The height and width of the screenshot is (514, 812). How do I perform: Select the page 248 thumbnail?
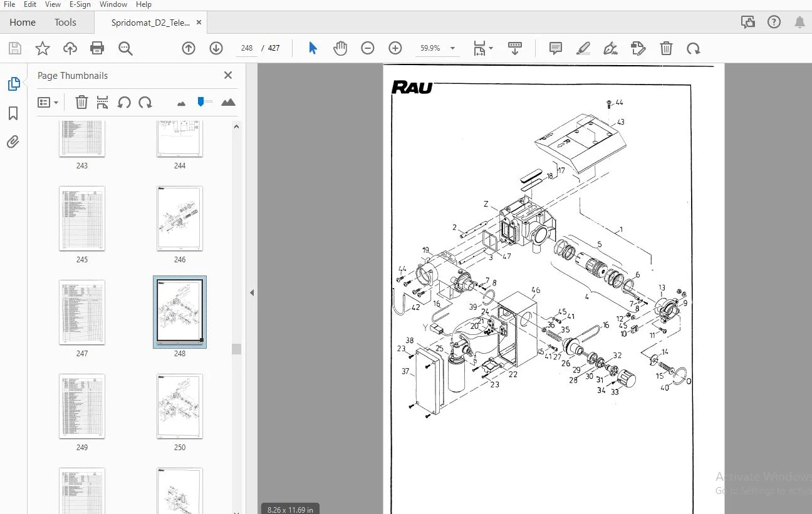(180, 312)
